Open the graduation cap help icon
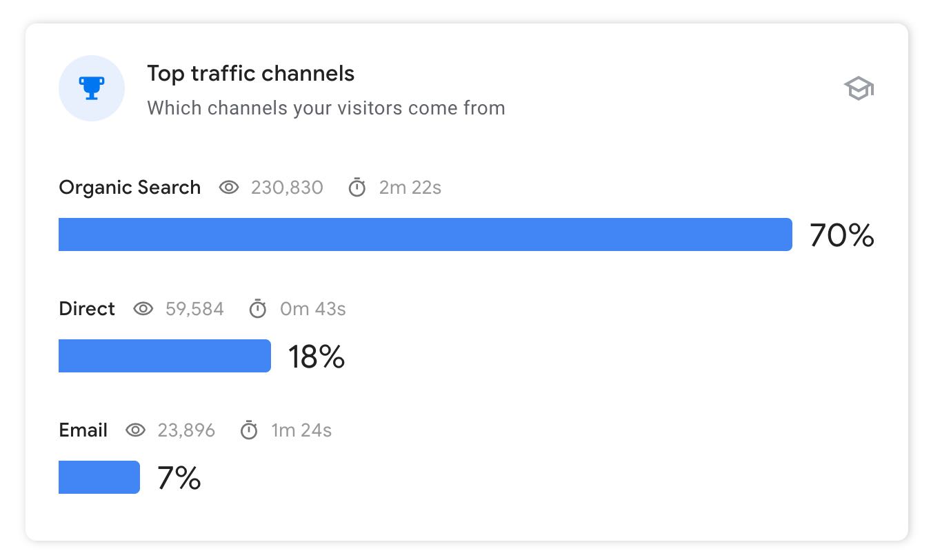 click(x=859, y=89)
